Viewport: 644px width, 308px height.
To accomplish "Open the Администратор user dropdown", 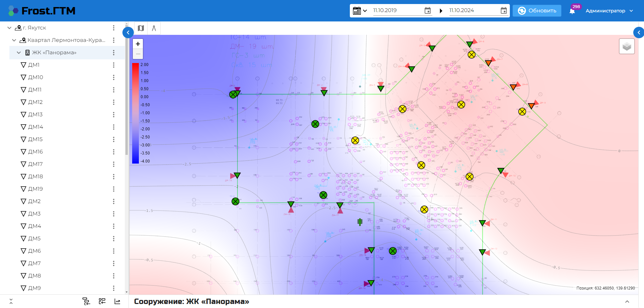I will [x=609, y=11].
